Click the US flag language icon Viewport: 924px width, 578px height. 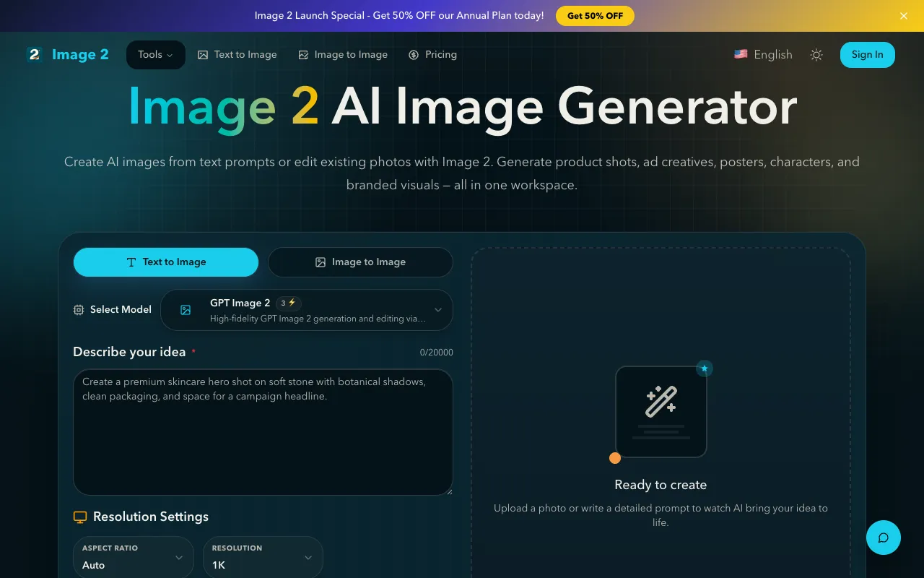click(x=741, y=54)
